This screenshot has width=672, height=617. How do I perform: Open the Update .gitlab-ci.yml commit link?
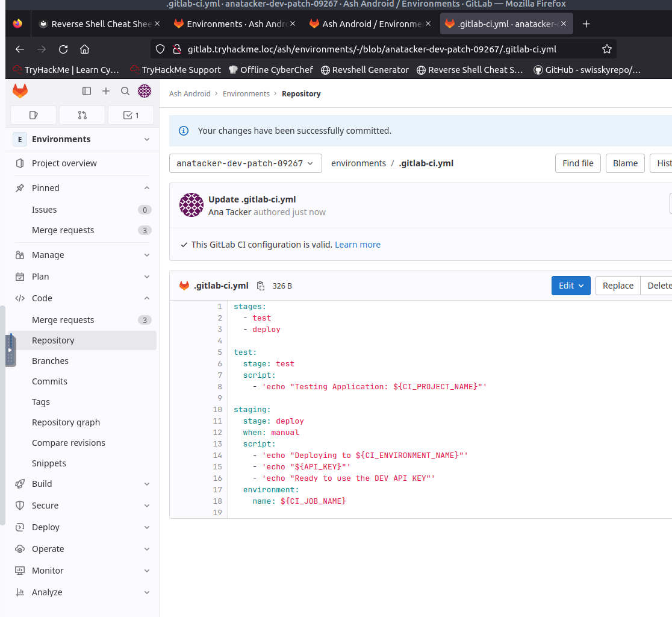[x=252, y=199]
